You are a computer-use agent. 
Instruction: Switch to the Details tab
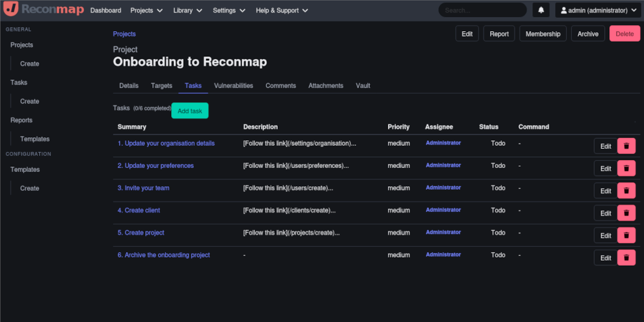tap(129, 86)
